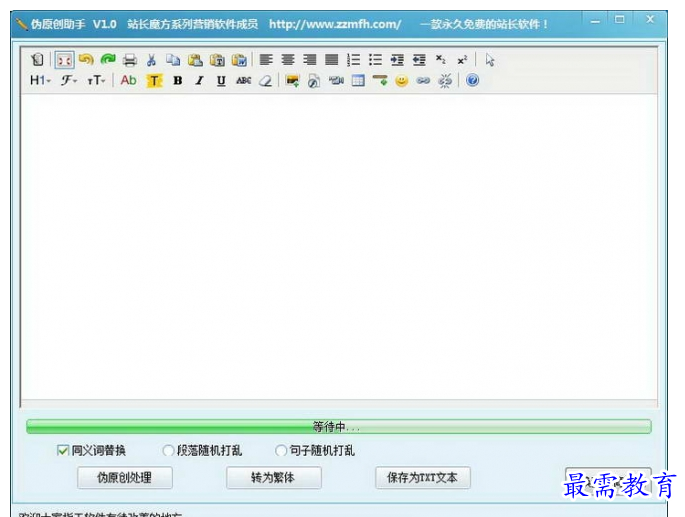
Task: Click the scissors cut icon
Action: (x=152, y=59)
